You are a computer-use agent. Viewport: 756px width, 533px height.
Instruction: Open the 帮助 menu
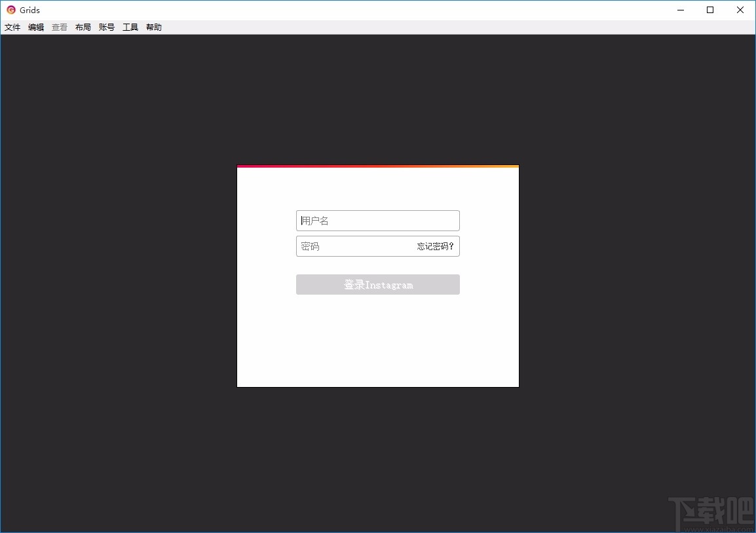point(155,28)
